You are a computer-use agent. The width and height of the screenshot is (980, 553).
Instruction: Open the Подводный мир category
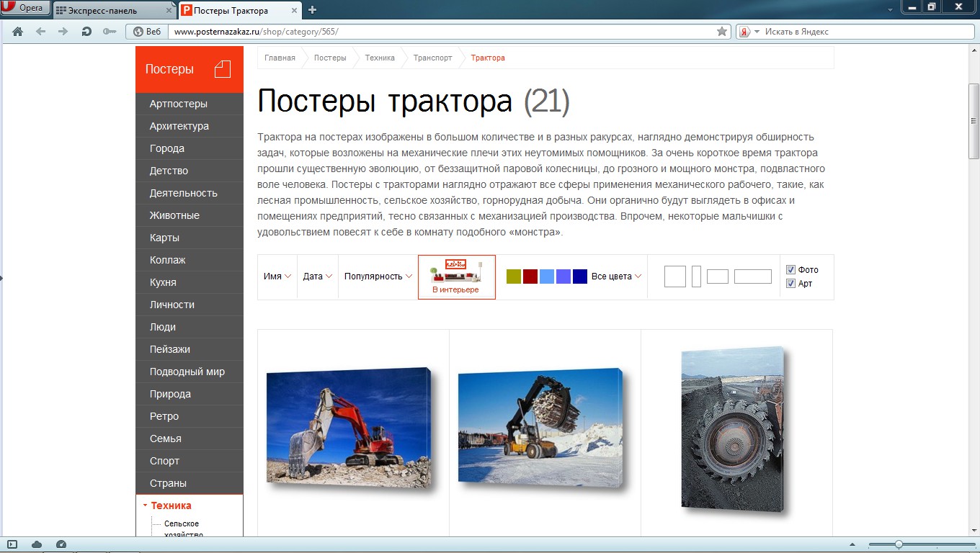(190, 372)
